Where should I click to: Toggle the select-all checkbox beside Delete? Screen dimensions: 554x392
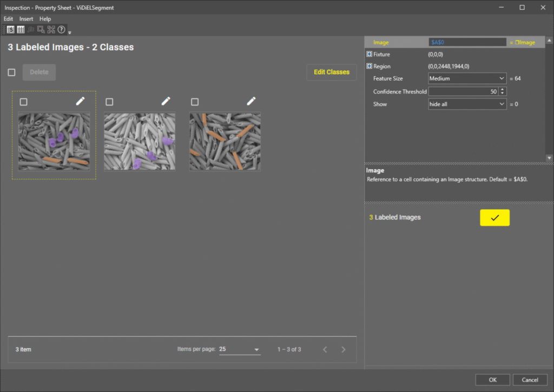[11, 72]
